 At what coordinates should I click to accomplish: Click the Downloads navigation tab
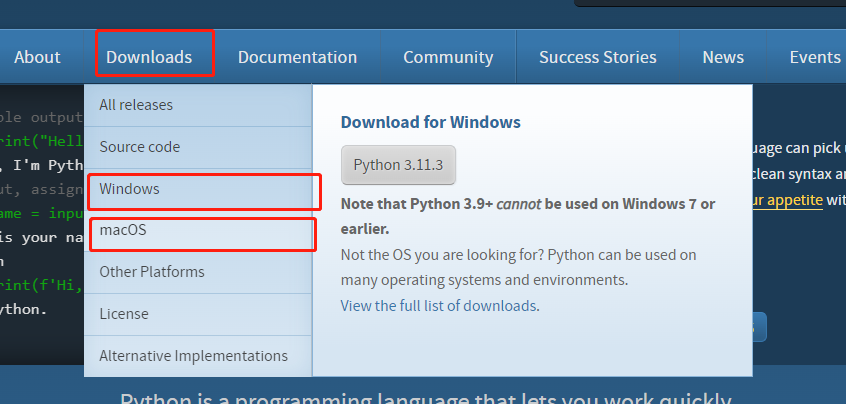point(149,57)
